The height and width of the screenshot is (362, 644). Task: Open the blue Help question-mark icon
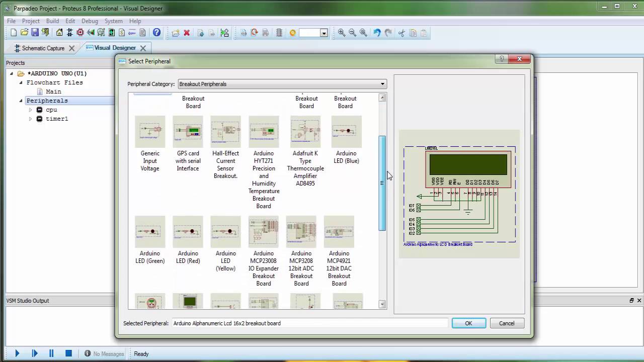coord(157,33)
